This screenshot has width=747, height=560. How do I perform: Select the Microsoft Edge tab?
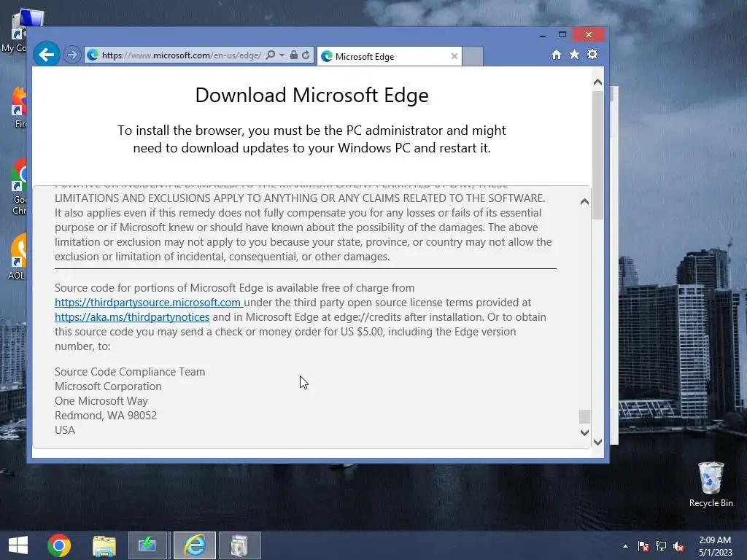pyautogui.click(x=389, y=56)
